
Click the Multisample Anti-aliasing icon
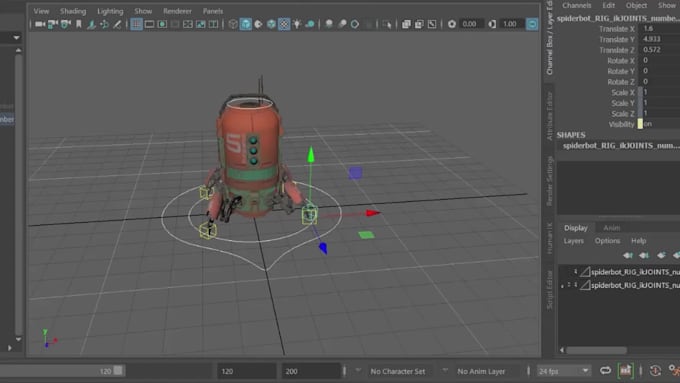pyautogui.click(x=355, y=24)
